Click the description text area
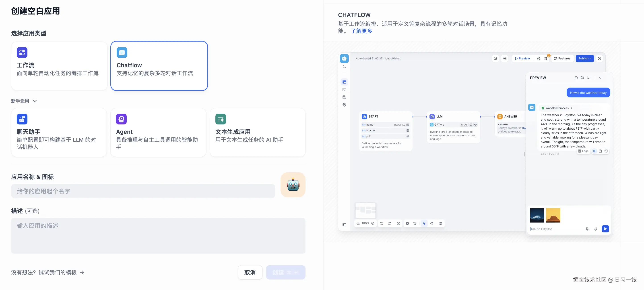644x290 pixels. pos(158,235)
